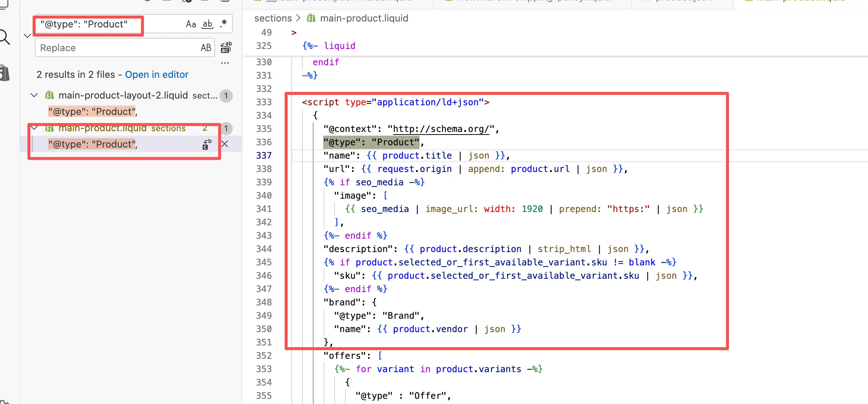The image size is (868, 404).
Task: Click the "name": {{ product.vendor | json }} line
Action: (x=427, y=329)
